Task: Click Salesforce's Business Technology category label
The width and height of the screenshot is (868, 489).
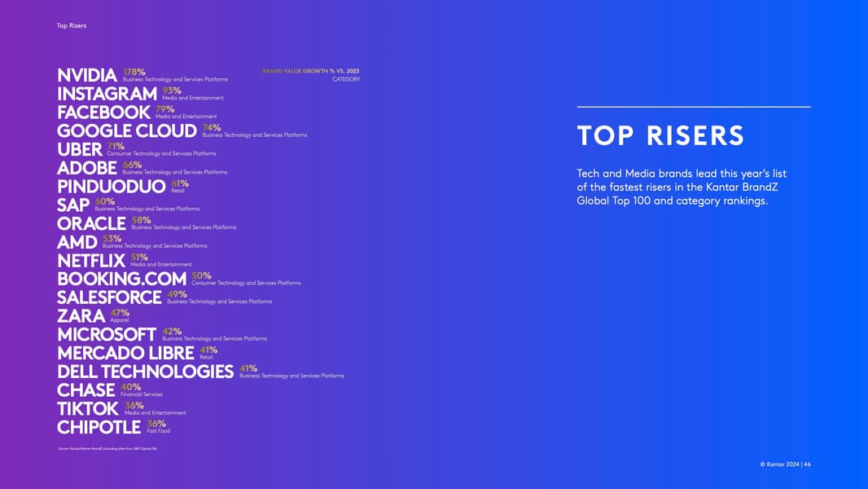Action: click(x=220, y=302)
